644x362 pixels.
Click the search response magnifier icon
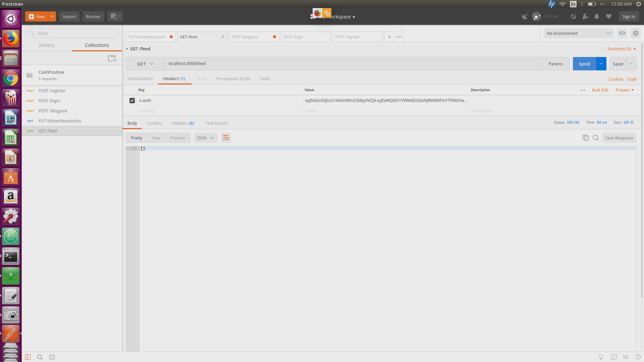coord(595,138)
